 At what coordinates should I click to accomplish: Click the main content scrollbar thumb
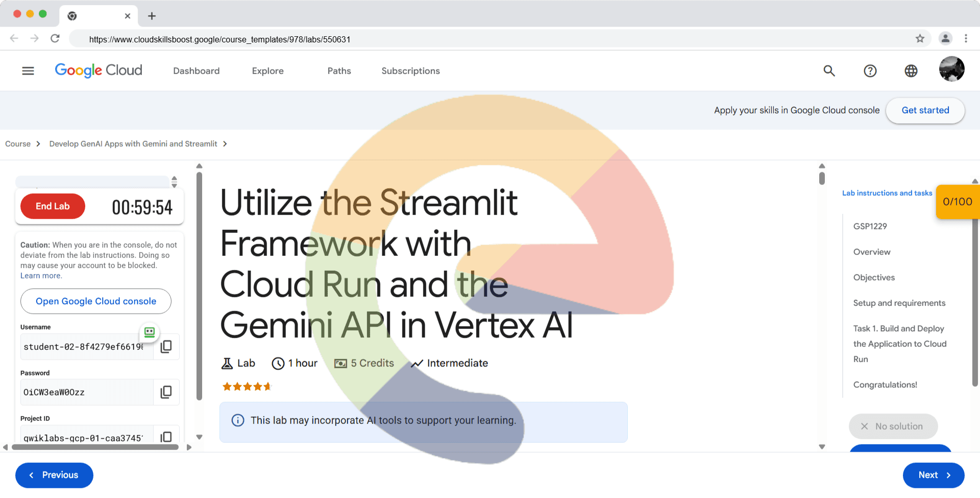tap(822, 178)
